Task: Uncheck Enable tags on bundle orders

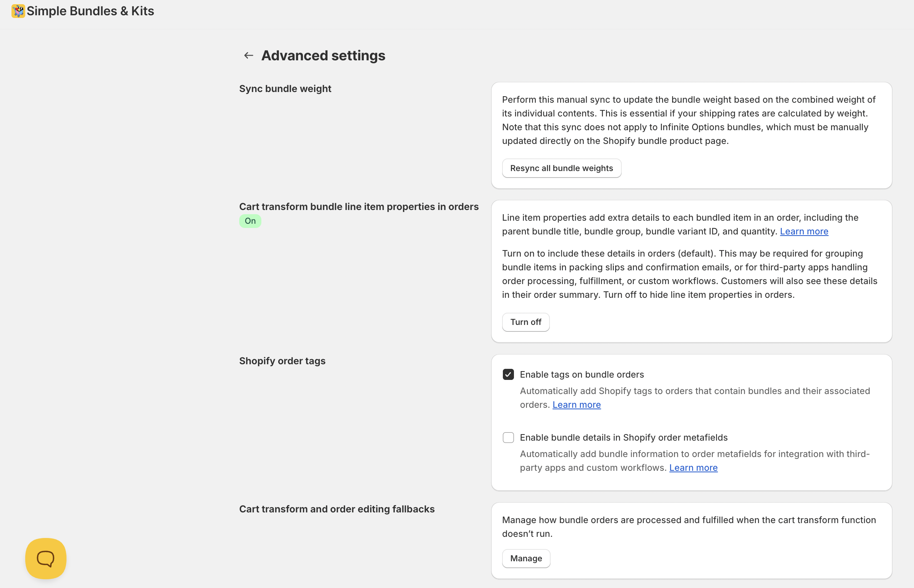Action: 508,375
